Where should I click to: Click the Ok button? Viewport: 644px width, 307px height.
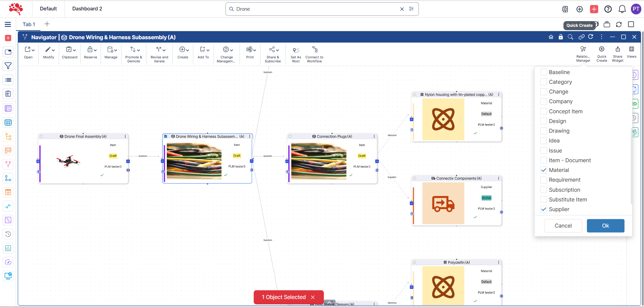605,226
